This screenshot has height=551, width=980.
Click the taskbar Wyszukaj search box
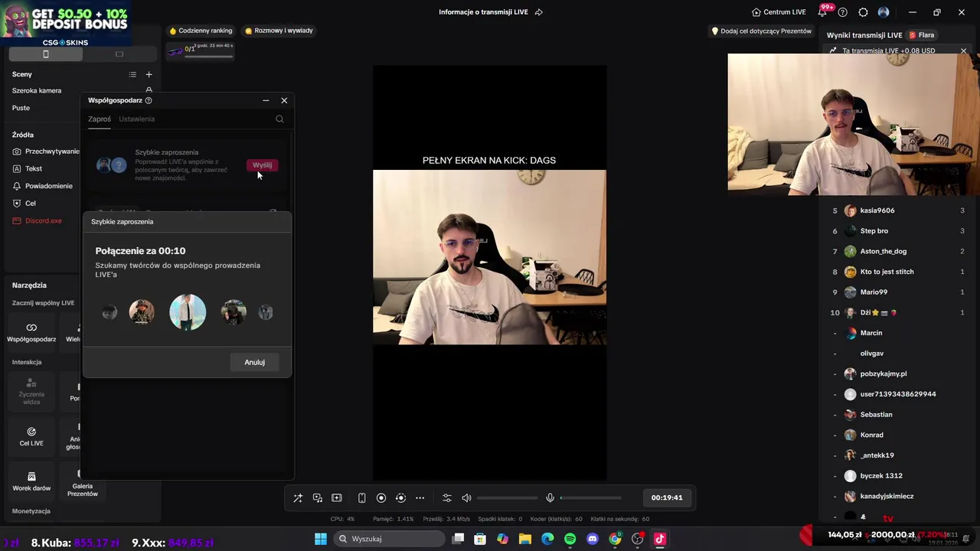point(388,539)
